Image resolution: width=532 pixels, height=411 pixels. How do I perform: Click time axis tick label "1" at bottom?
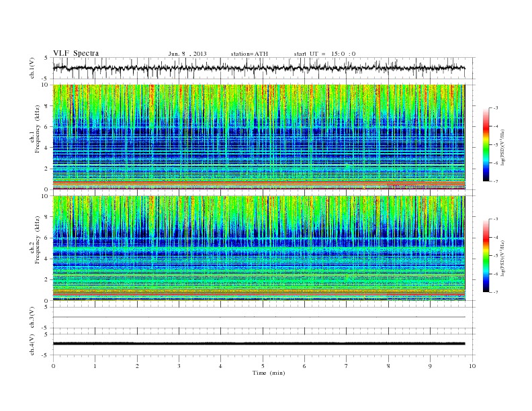click(x=95, y=366)
